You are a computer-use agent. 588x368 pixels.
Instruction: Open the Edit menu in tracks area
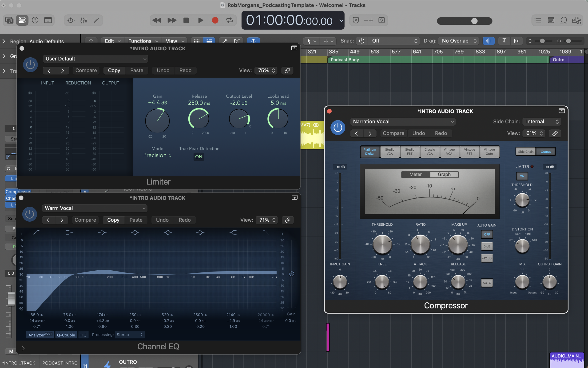click(x=113, y=41)
